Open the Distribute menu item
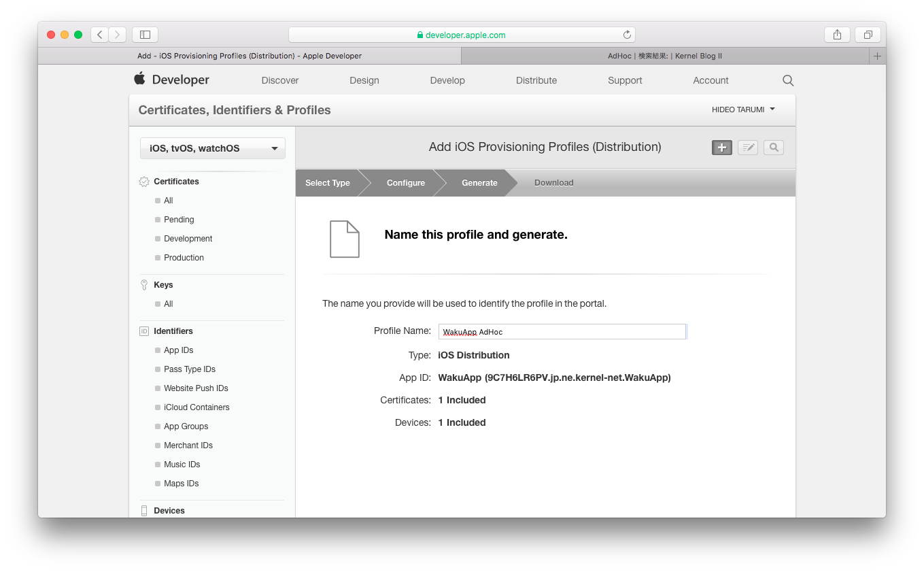 click(x=536, y=80)
